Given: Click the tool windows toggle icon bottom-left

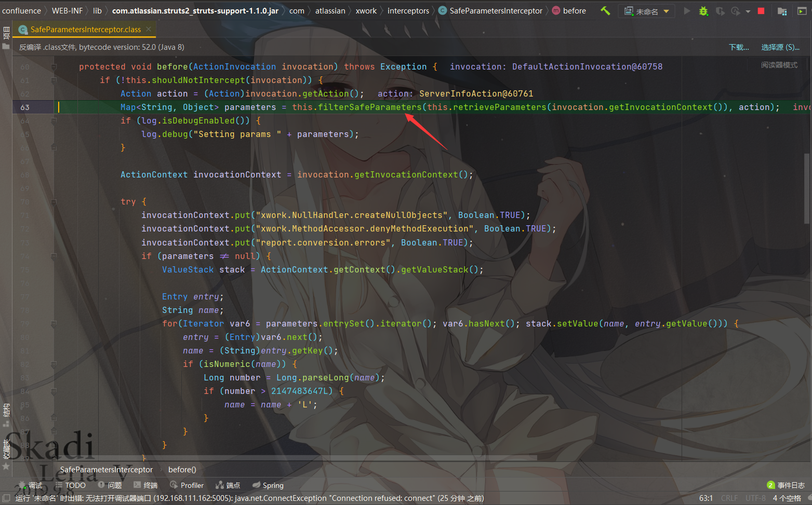Looking at the screenshot, I should 6,498.
